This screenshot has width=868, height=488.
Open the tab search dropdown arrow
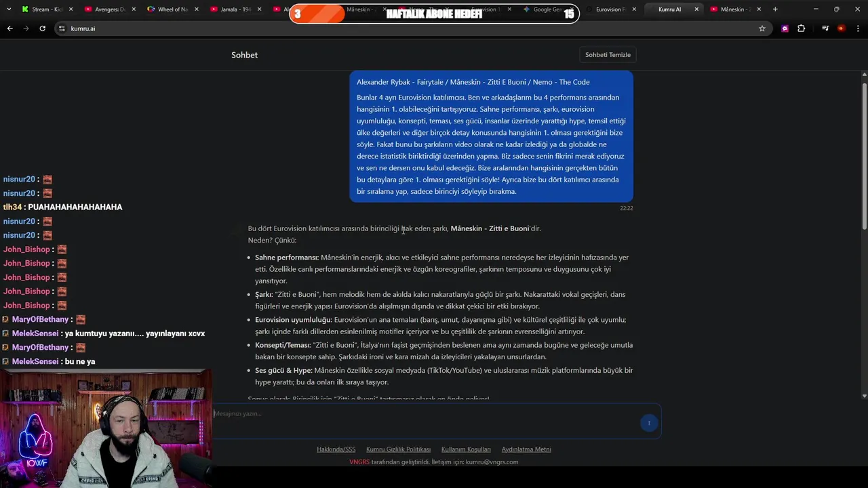[x=8, y=9]
